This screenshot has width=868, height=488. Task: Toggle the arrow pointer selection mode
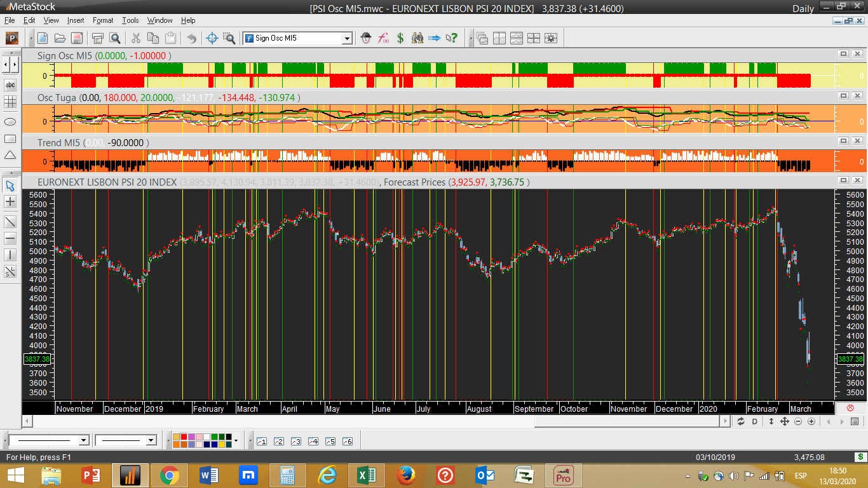[x=10, y=186]
